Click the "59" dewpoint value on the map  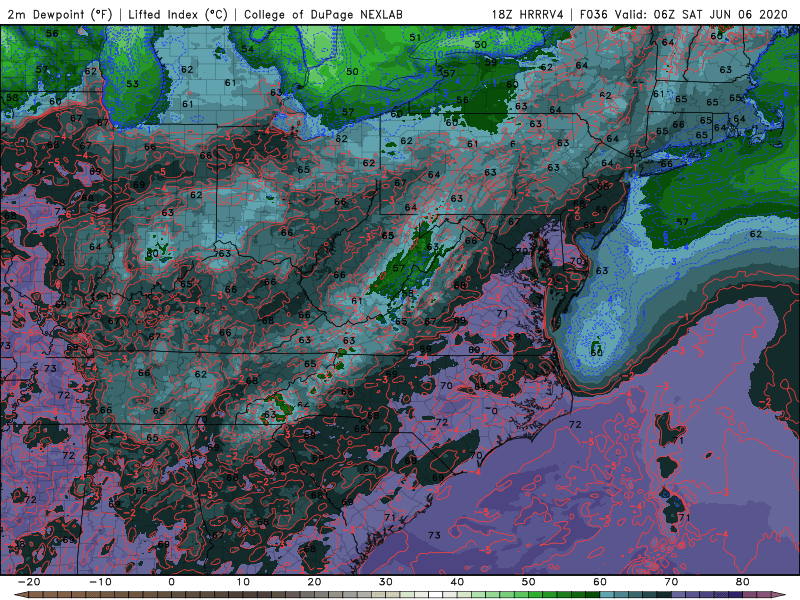pos(491,62)
